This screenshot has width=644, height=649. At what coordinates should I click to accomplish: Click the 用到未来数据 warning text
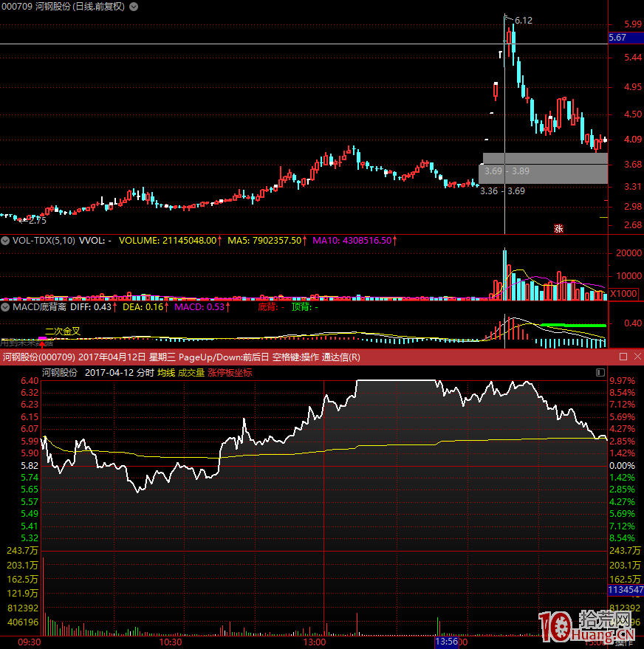27,343
